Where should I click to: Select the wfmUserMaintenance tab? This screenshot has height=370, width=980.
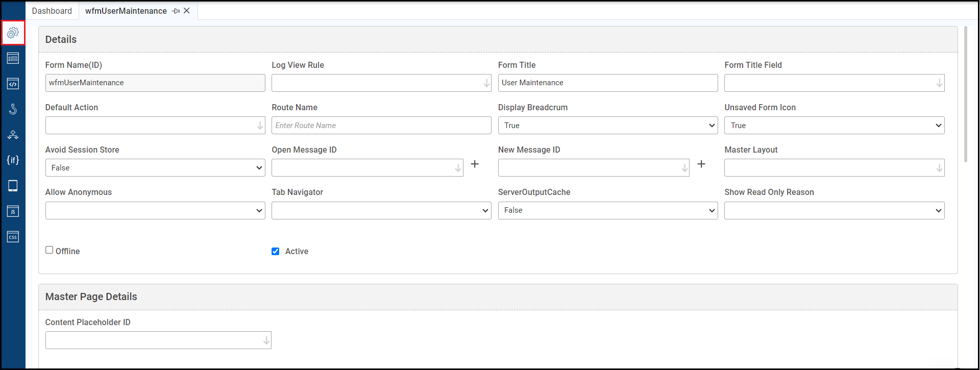(126, 11)
